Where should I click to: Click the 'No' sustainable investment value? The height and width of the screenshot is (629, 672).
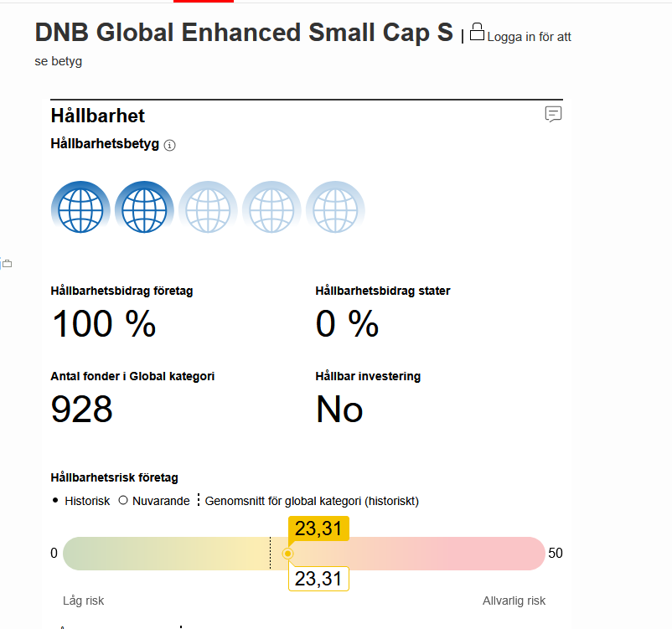pos(339,410)
